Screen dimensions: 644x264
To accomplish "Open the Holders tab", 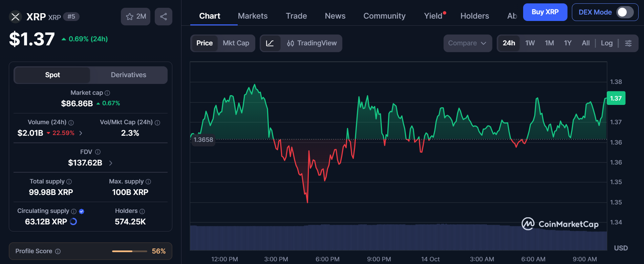I will [x=475, y=16].
